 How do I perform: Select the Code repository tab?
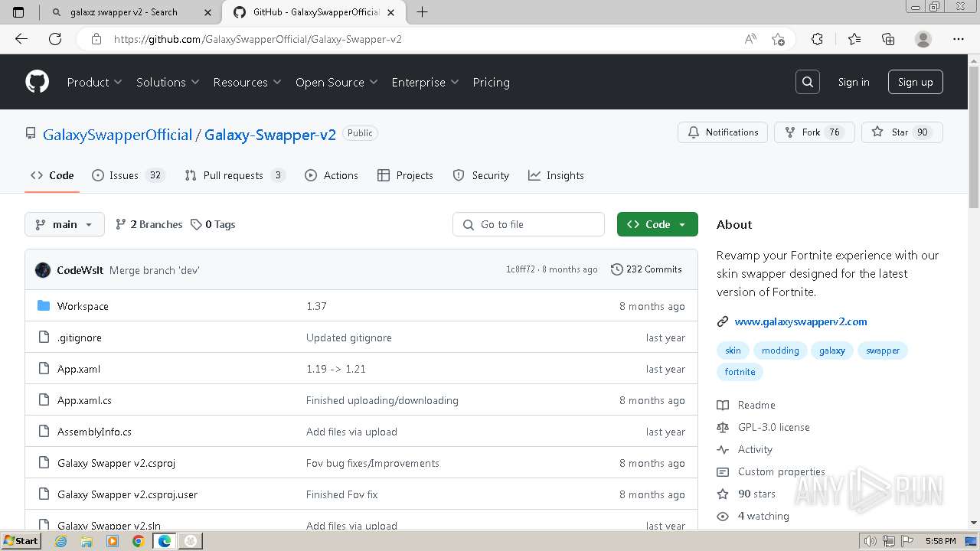point(52,175)
